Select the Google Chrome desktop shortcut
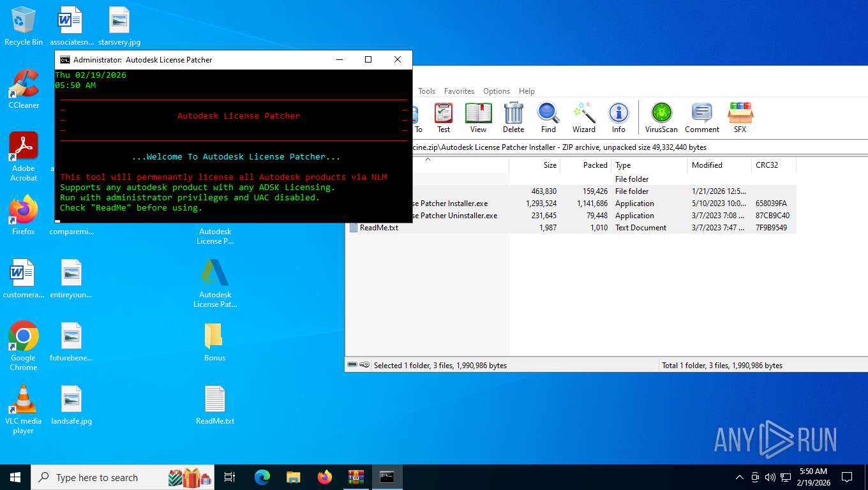 [24, 346]
